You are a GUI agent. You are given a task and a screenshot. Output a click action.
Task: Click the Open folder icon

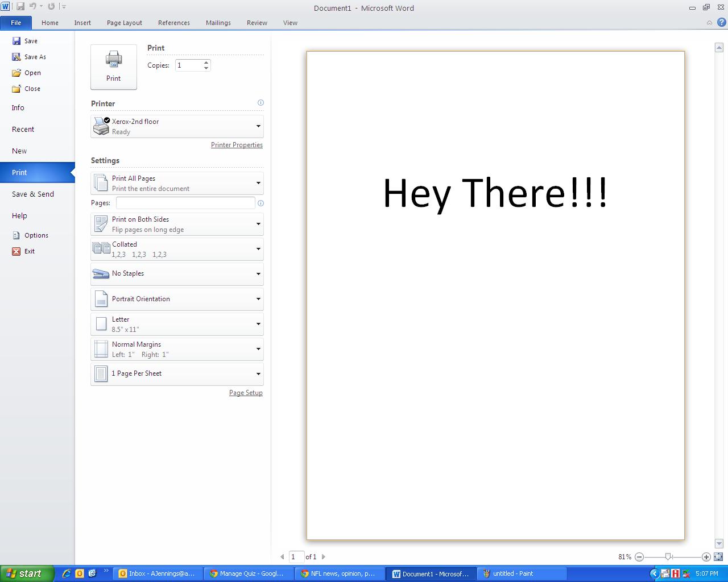[16, 73]
